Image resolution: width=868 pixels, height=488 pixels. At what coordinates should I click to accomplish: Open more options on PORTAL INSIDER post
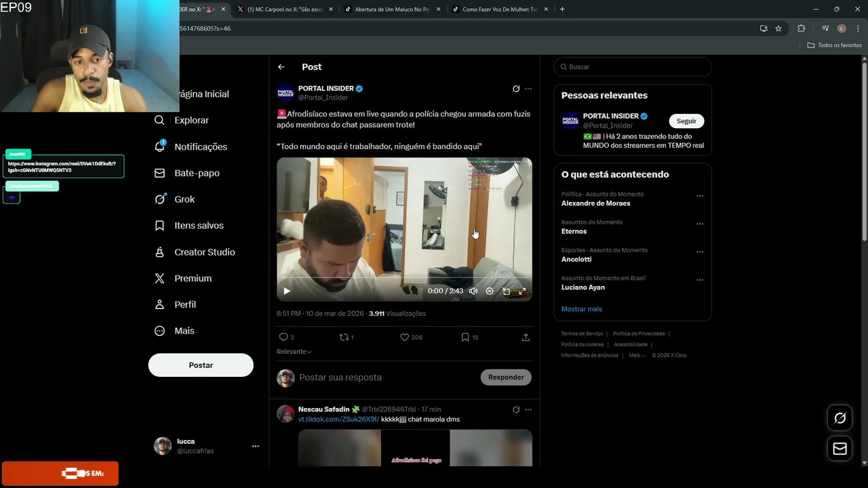click(x=528, y=89)
